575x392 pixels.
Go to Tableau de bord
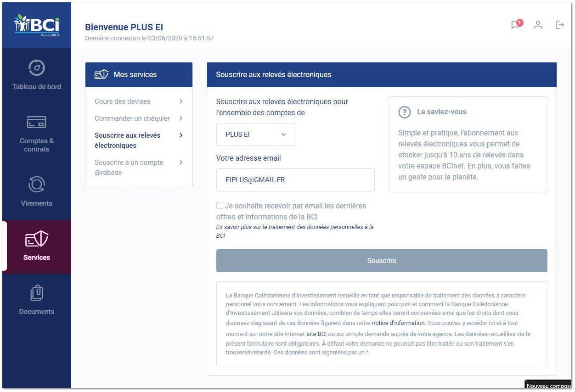[x=37, y=75]
